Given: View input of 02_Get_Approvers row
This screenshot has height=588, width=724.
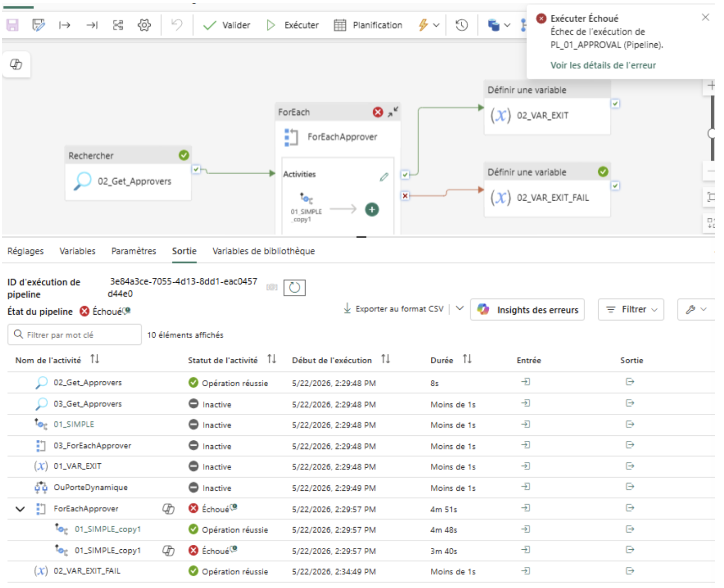Looking at the screenshot, I should coord(526,382).
